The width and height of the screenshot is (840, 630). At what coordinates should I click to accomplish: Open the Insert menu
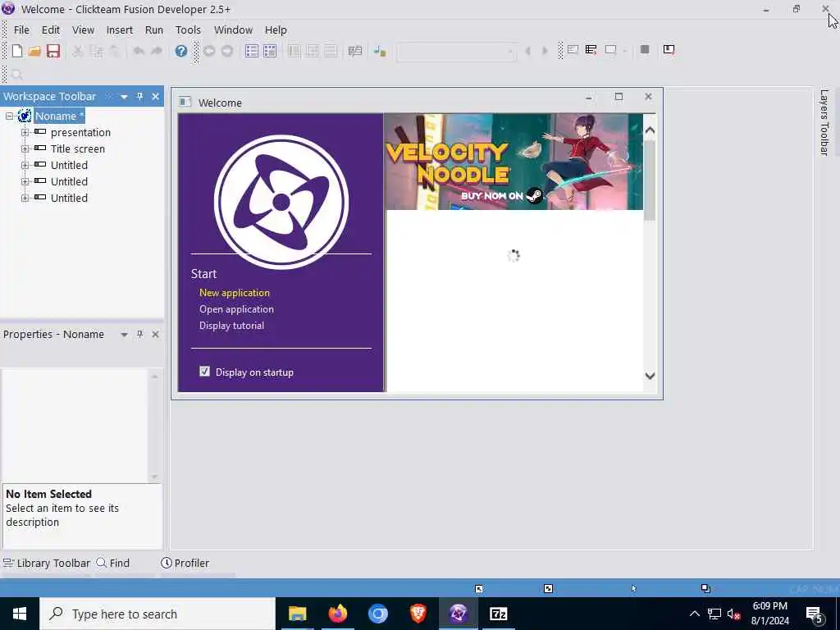120,30
